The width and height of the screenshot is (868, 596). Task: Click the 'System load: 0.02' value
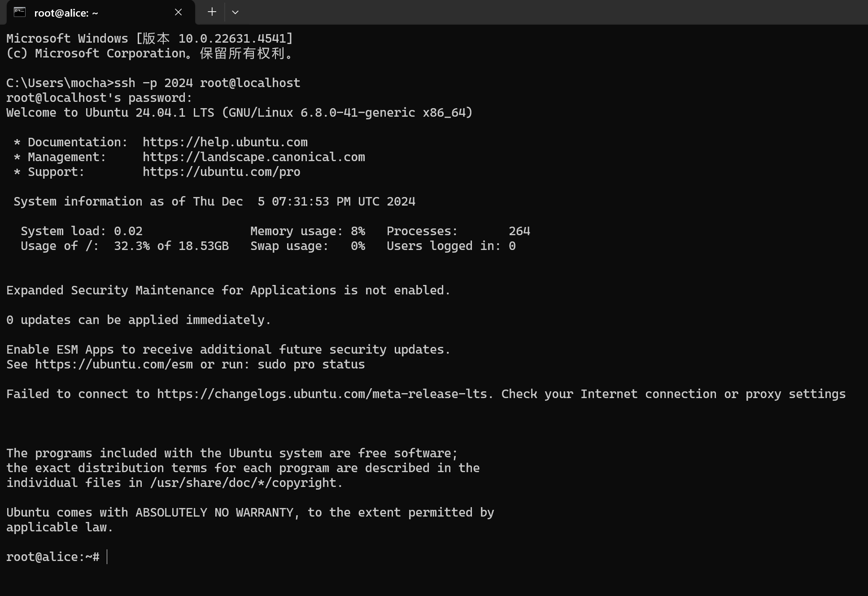(82, 231)
